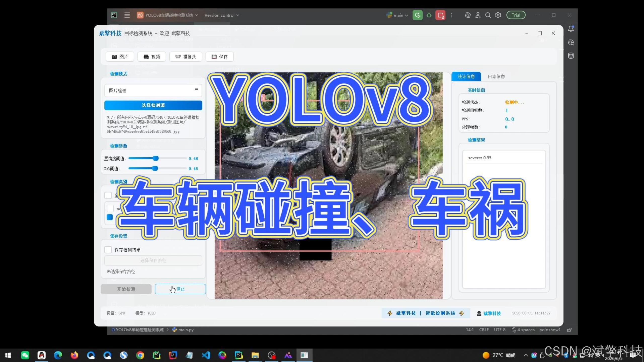Screen dimensions: 644x362
Task: Open QQ penguin icon on the taskbar
Action: click(42, 355)
